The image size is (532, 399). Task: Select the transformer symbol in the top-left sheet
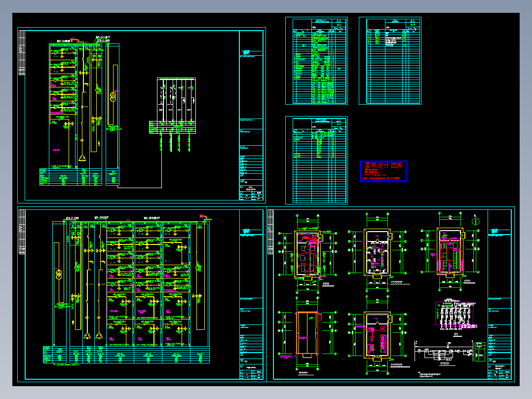click(x=114, y=96)
